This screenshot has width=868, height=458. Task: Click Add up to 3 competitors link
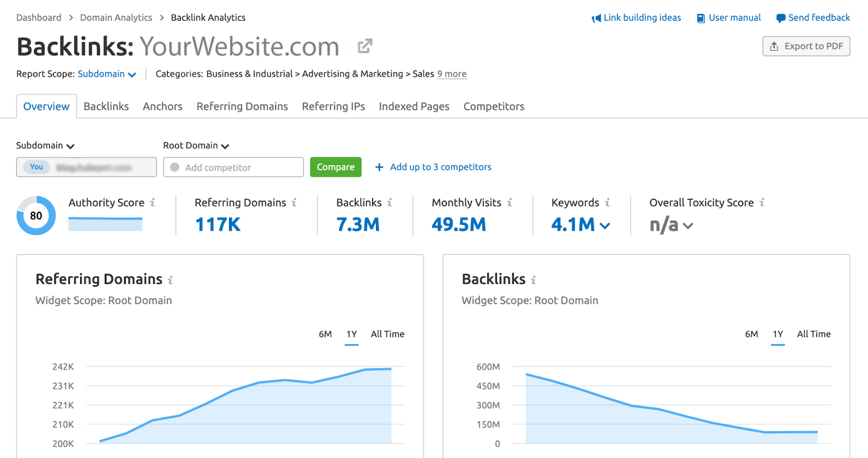pos(441,167)
